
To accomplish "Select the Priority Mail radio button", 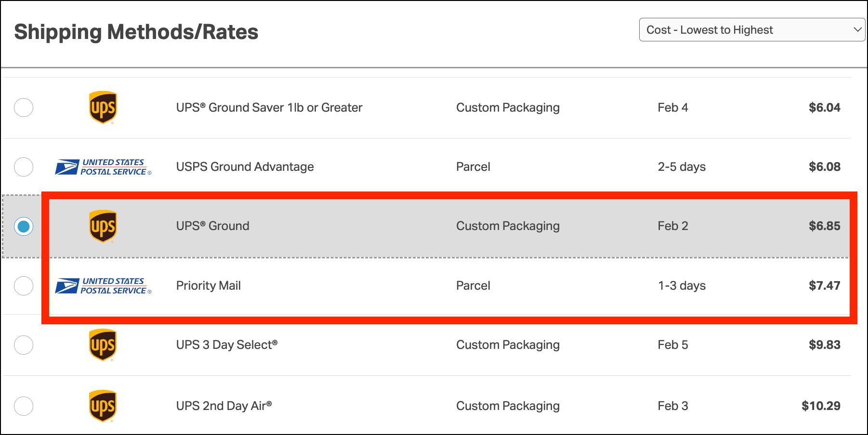I will 24,286.
